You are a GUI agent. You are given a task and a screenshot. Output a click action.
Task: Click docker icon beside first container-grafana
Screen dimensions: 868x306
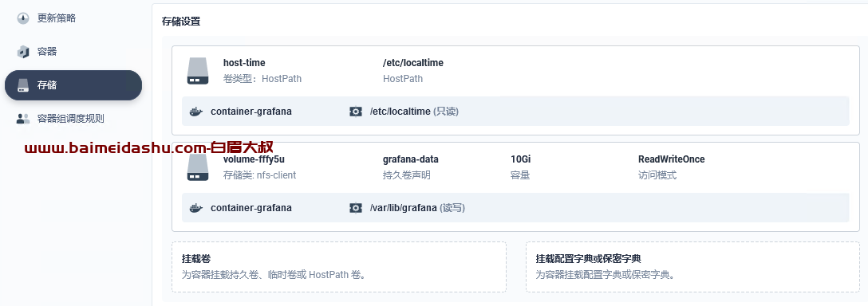[196, 112]
